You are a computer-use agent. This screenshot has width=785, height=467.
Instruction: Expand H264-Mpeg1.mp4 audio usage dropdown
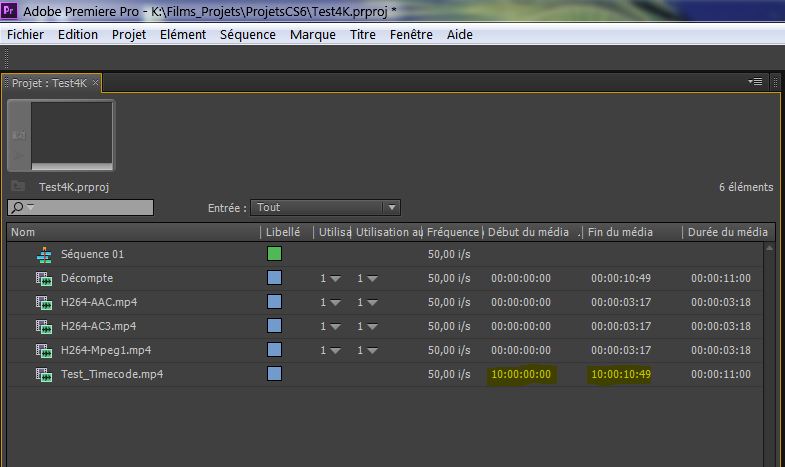[x=372, y=351]
